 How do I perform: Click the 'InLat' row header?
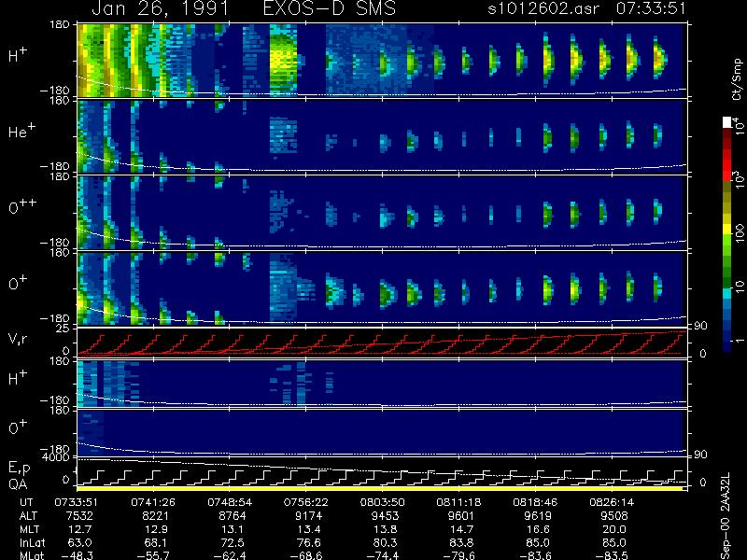32,542
